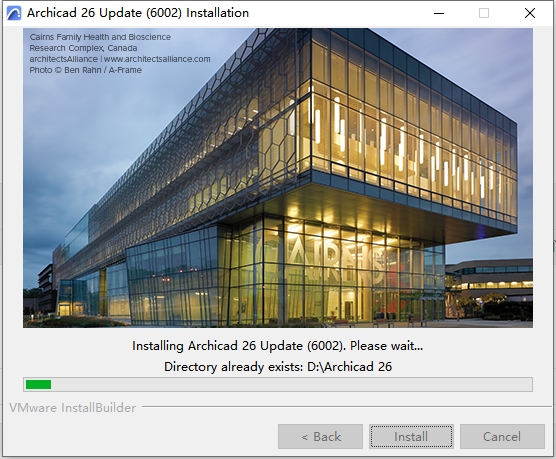Click "Photo © Ben Rahn / A-Frame" credit text
The width and height of the screenshot is (556, 459).
click(85, 70)
